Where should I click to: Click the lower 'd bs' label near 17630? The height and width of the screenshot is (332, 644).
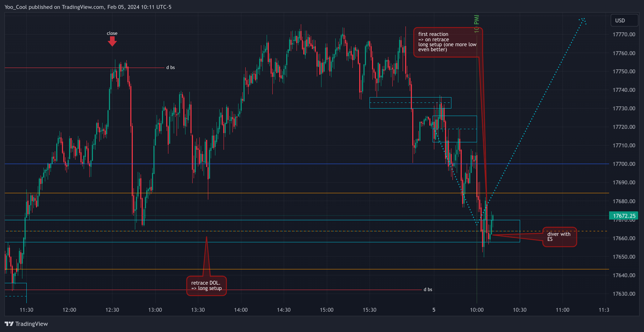point(428,290)
